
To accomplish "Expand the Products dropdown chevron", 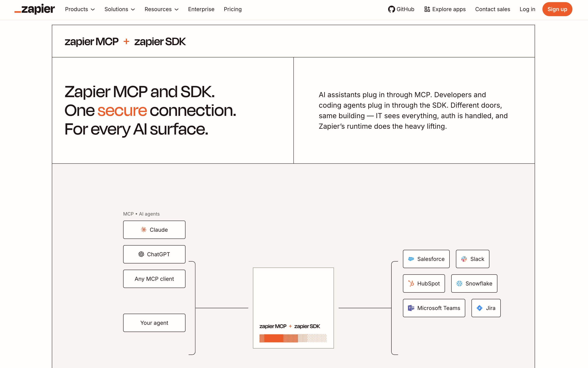I will pyautogui.click(x=93, y=10).
